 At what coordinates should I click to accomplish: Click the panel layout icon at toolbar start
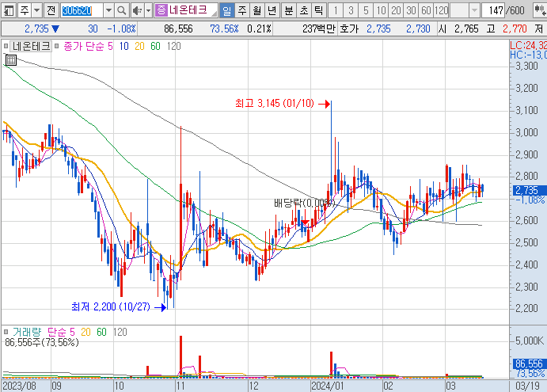[x=9, y=10]
